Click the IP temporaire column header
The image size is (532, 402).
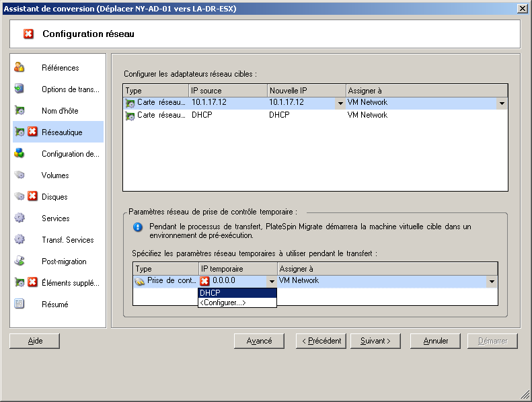pos(238,269)
